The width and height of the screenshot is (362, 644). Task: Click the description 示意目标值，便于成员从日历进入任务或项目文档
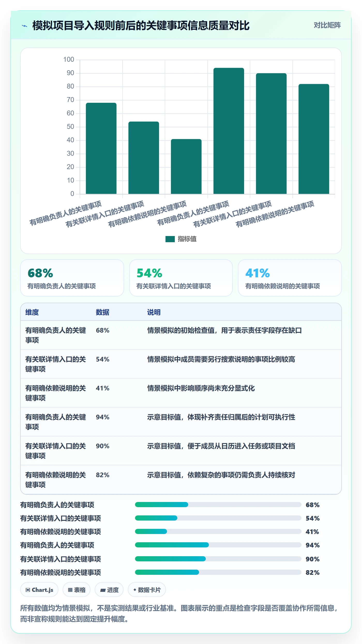[221, 446]
